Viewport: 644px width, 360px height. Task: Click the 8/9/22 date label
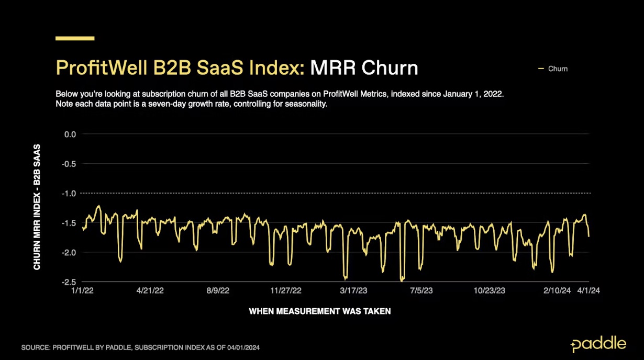(x=218, y=291)
